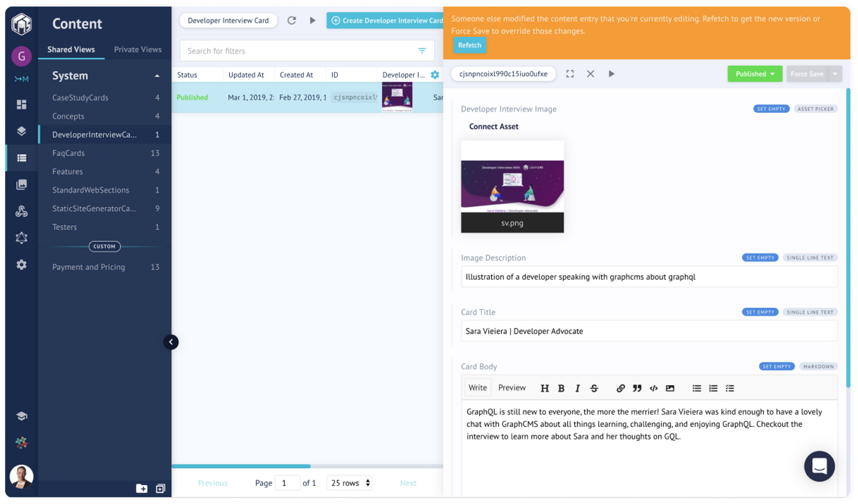This screenshot has width=858, height=504.
Task: Click the Refetch button
Action: pyautogui.click(x=469, y=45)
